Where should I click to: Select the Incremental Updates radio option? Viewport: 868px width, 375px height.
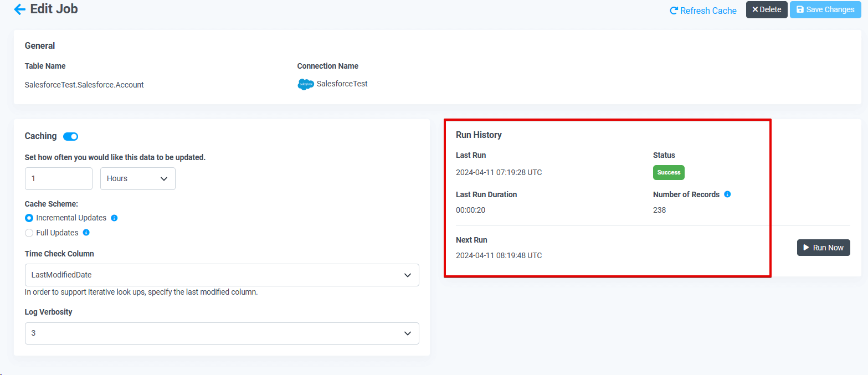pyautogui.click(x=29, y=218)
